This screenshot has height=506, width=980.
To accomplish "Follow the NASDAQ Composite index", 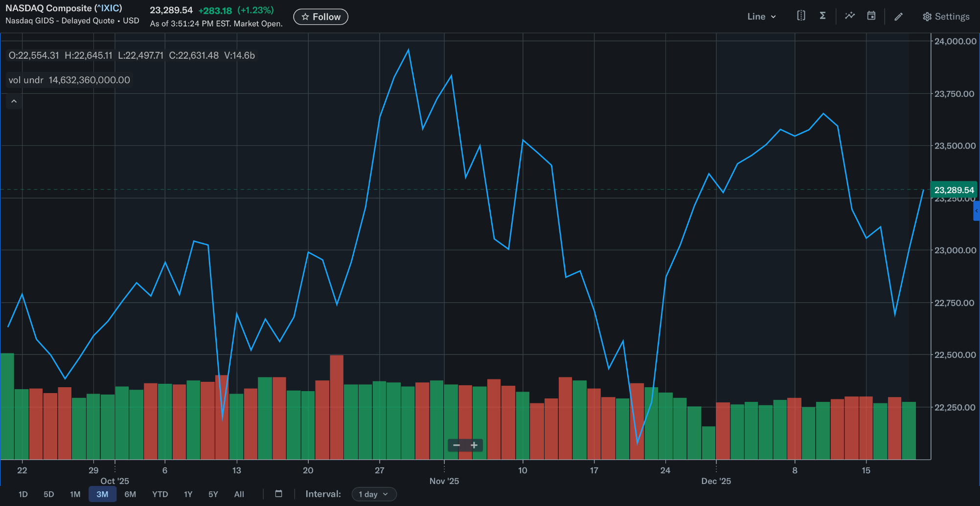I will click(320, 17).
